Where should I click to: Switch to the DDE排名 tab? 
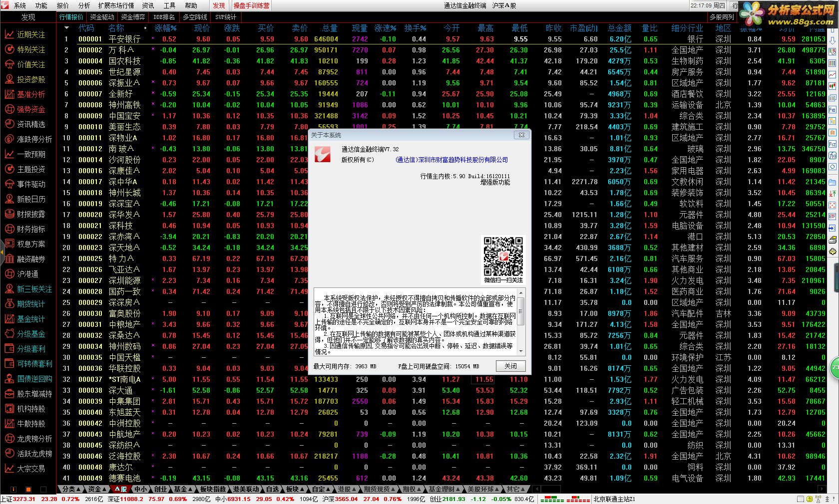pyautogui.click(x=164, y=17)
